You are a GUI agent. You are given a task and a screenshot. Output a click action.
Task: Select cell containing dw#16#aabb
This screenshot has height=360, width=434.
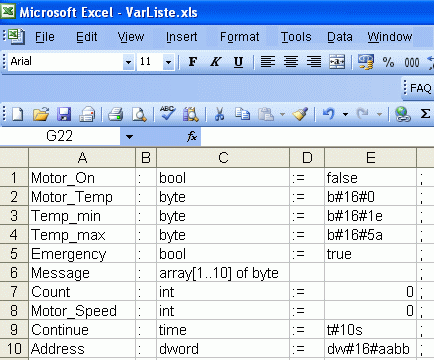pos(370,349)
